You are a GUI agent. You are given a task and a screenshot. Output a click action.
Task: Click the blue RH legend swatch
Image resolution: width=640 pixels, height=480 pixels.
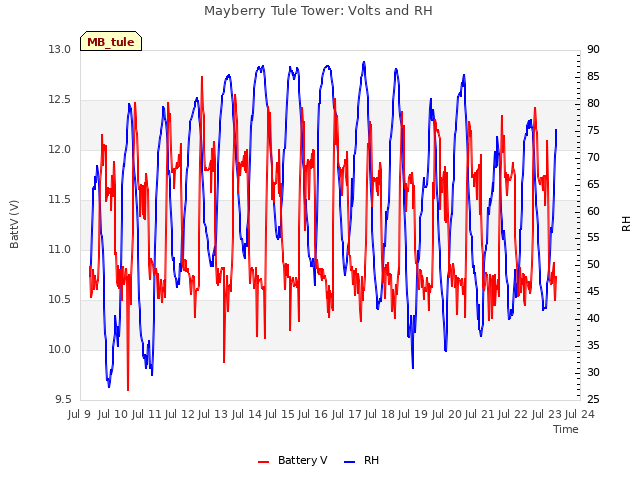point(350,462)
